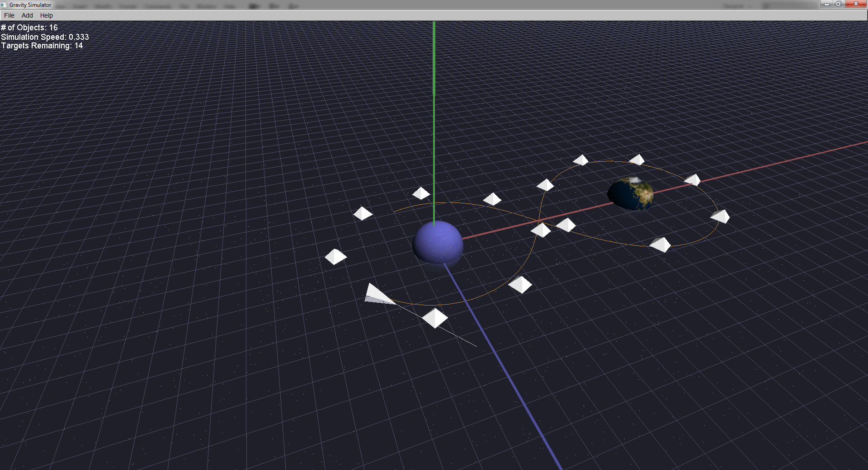Select the Earth globe object
Viewport: 868px width, 470px height.
click(x=631, y=193)
